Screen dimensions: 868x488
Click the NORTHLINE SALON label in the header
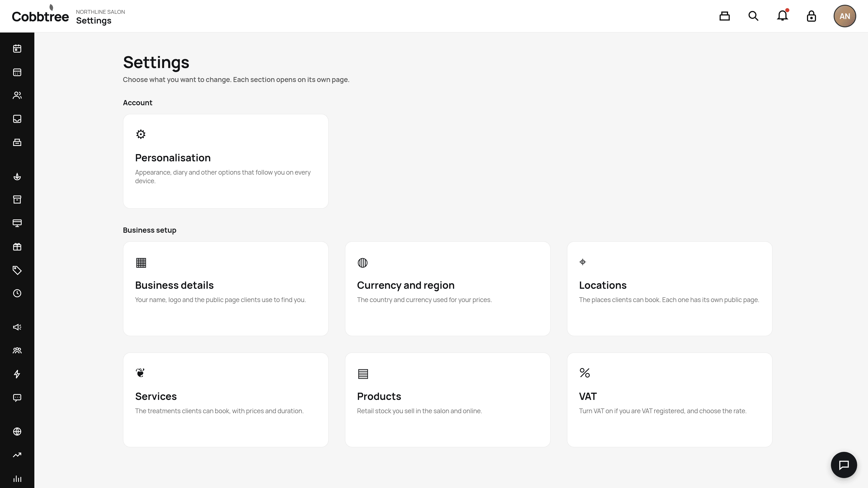(x=100, y=12)
